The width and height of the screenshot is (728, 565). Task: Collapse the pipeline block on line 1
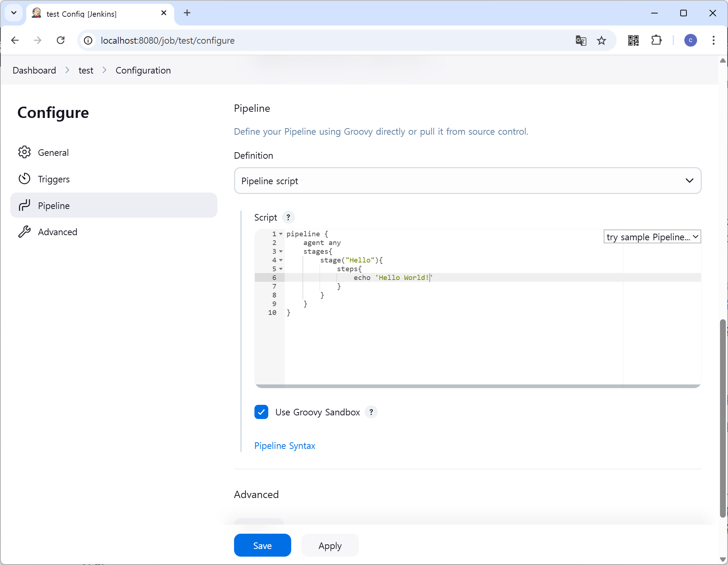click(281, 234)
